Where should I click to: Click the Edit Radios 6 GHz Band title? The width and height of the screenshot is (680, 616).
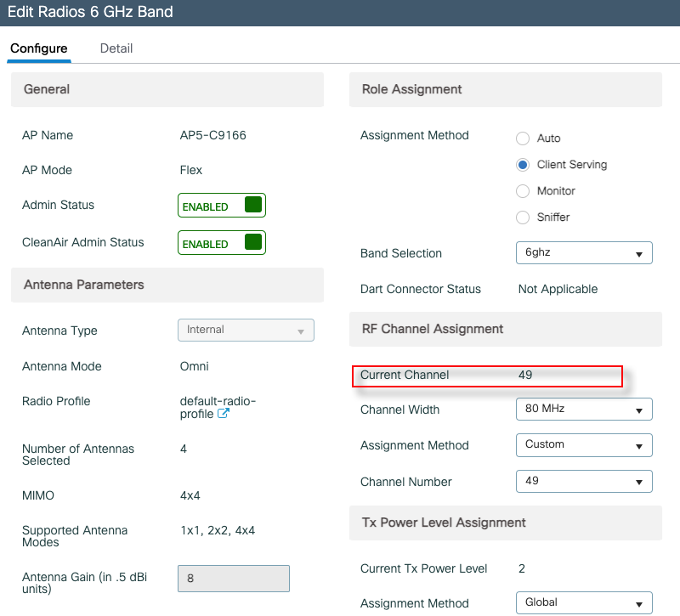90,12
